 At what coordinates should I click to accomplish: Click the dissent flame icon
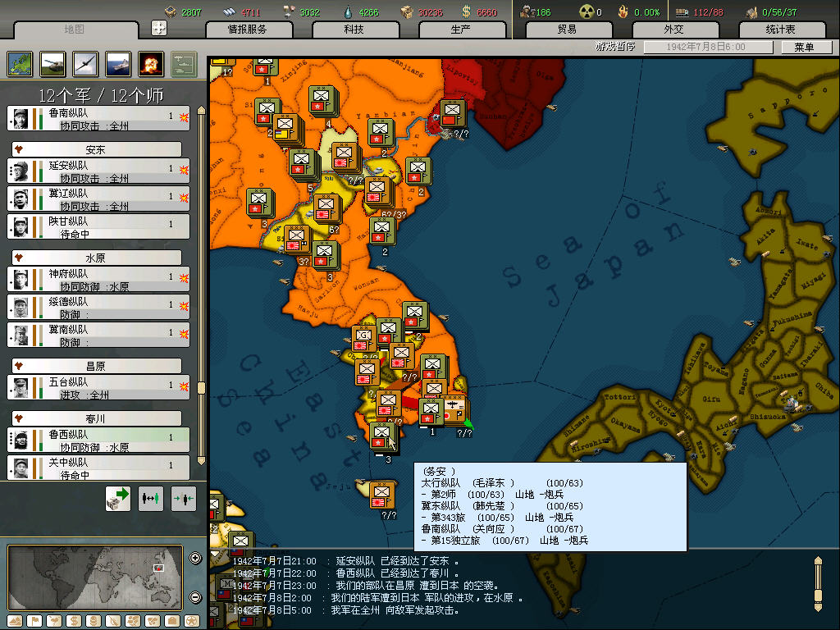[623, 11]
